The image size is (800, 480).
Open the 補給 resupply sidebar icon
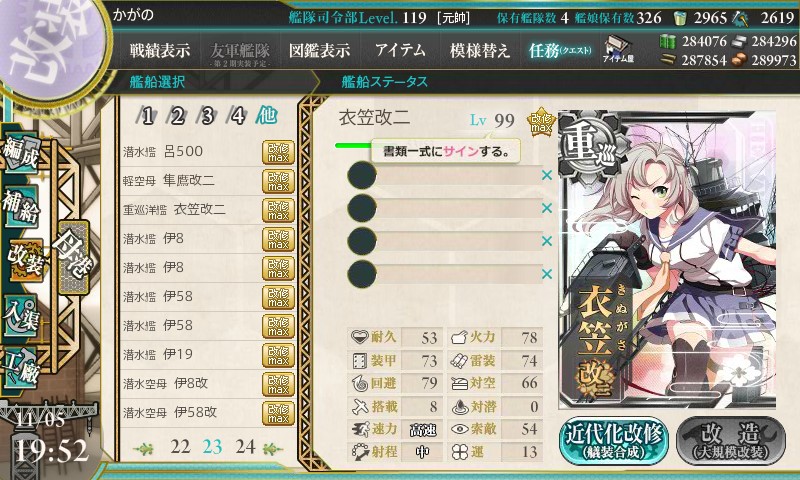click(21, 205)
